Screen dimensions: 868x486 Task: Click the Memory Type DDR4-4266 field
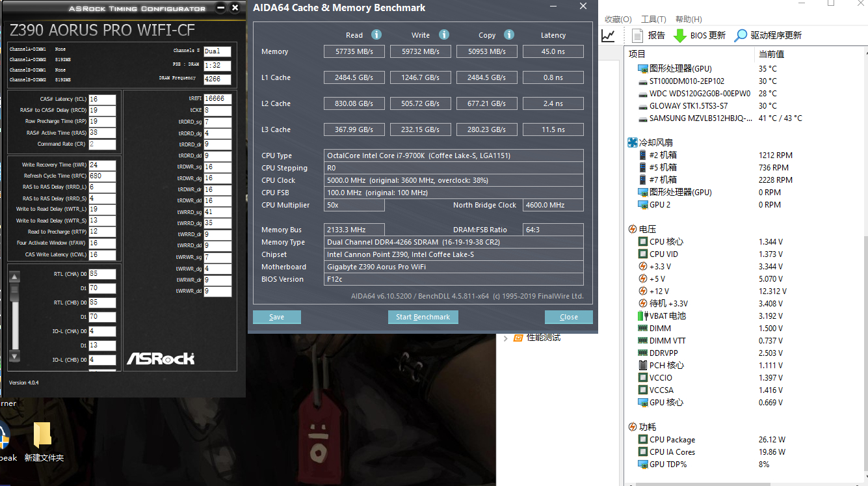[x=454, y=242]
